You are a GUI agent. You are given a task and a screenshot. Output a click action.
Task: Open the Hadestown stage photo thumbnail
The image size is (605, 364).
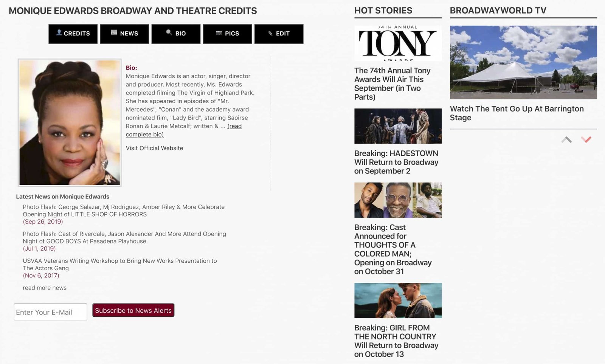coord(398,126)
